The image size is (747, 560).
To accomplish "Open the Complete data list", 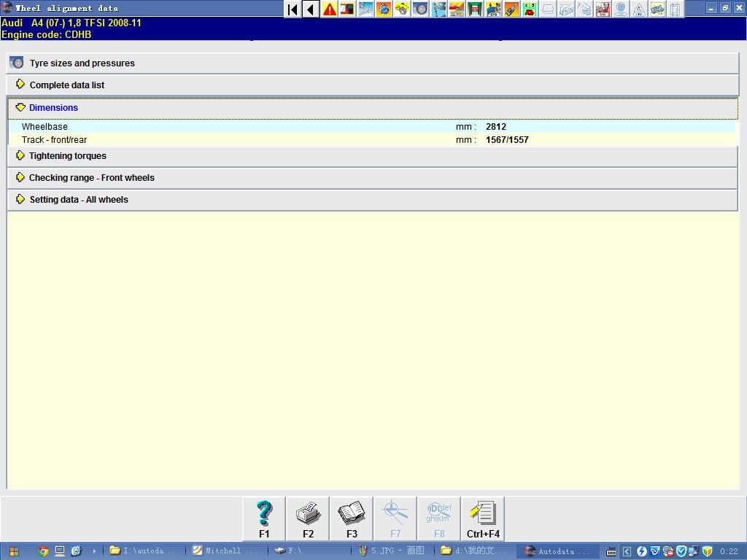I will (66, 85).
